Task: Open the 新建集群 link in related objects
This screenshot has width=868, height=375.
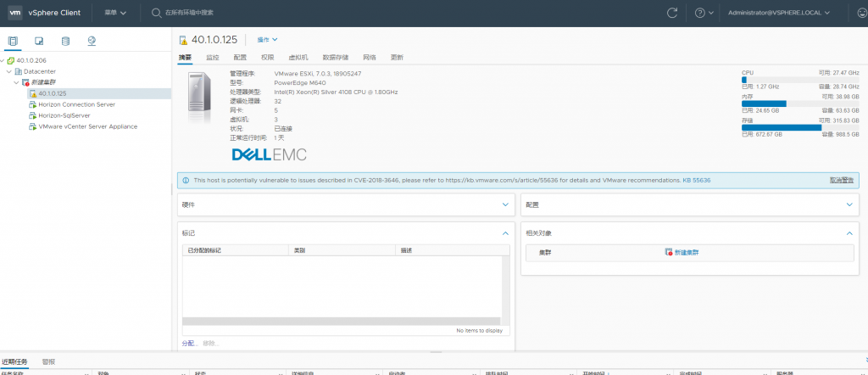Action: pos(687,252)
